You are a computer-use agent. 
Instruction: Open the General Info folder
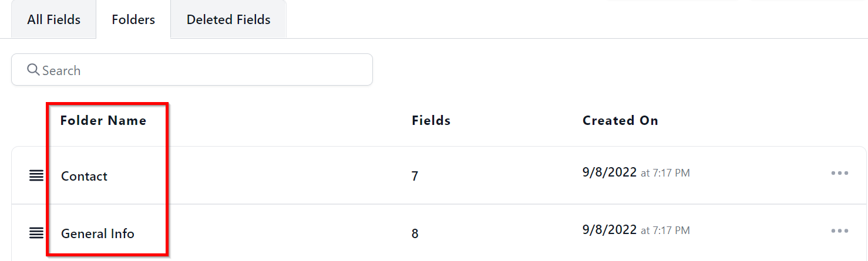pyautogui.click(x=97, y=233)
